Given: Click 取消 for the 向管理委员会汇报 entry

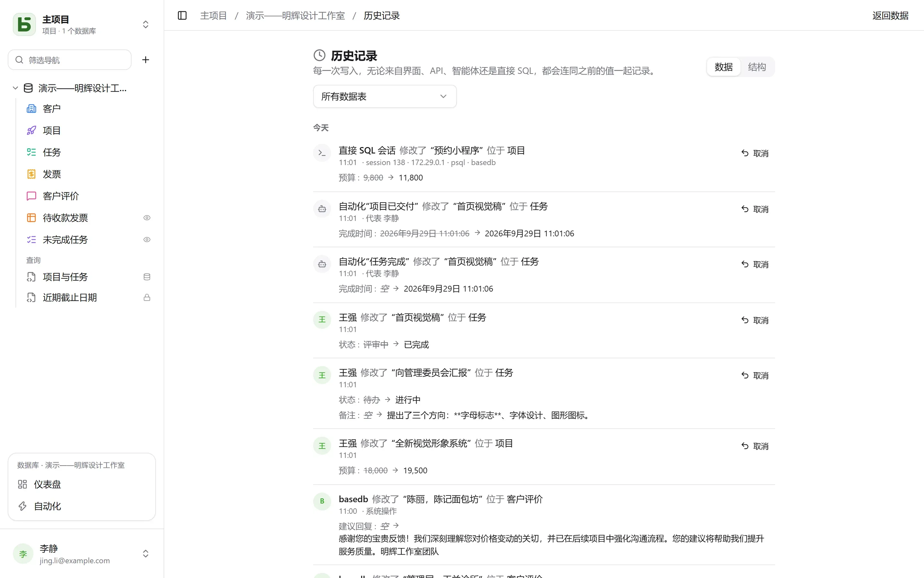Looking at the screenshot, I should [755, 375].
